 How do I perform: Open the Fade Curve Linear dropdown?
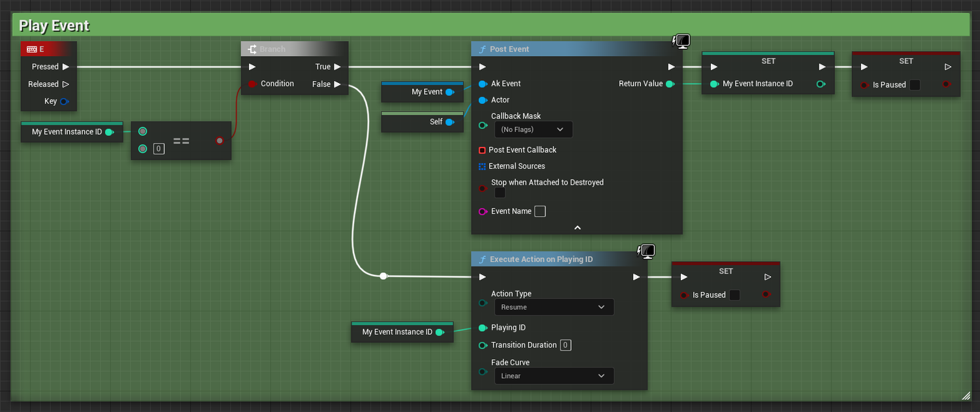(554, 375)
